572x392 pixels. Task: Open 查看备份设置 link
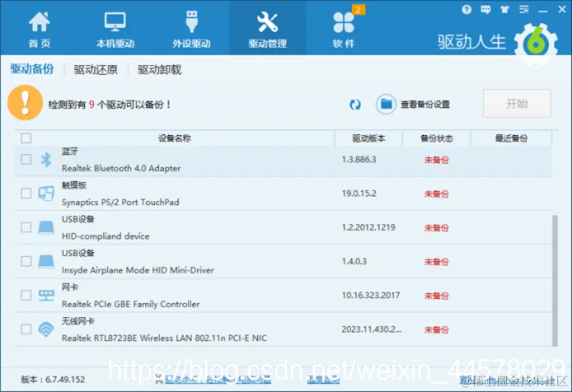(x=425, y=105)
